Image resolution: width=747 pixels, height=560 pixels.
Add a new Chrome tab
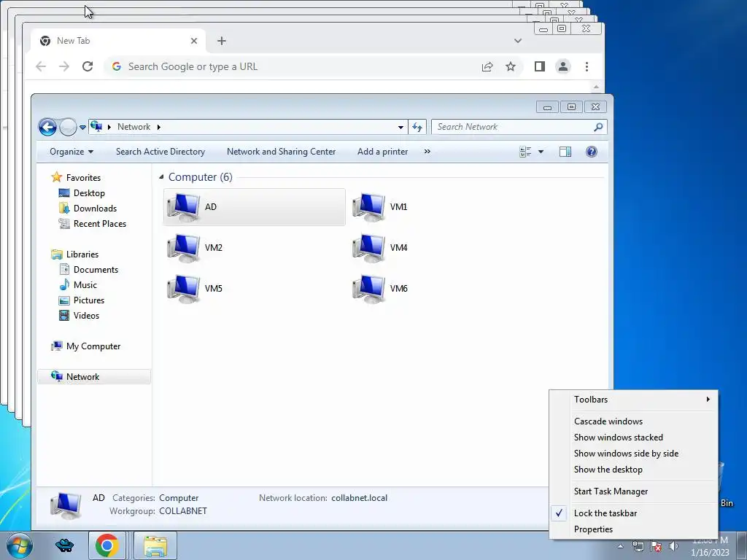tap(222, 41)
